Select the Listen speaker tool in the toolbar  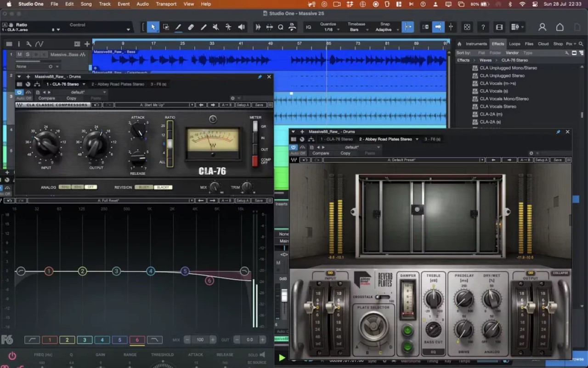coord(241,27)
